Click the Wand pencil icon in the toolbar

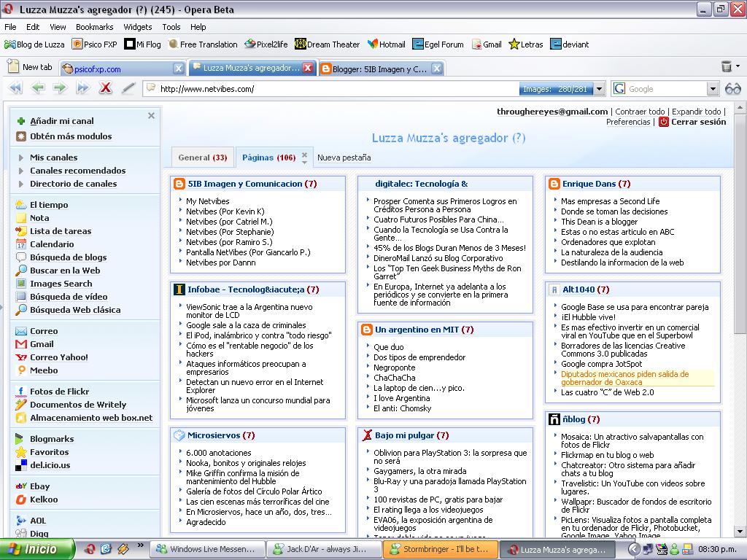[x=128, y=88]
